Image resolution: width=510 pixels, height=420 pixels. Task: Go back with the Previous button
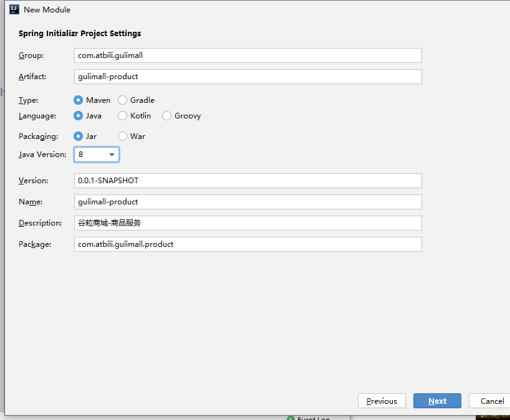382,401
